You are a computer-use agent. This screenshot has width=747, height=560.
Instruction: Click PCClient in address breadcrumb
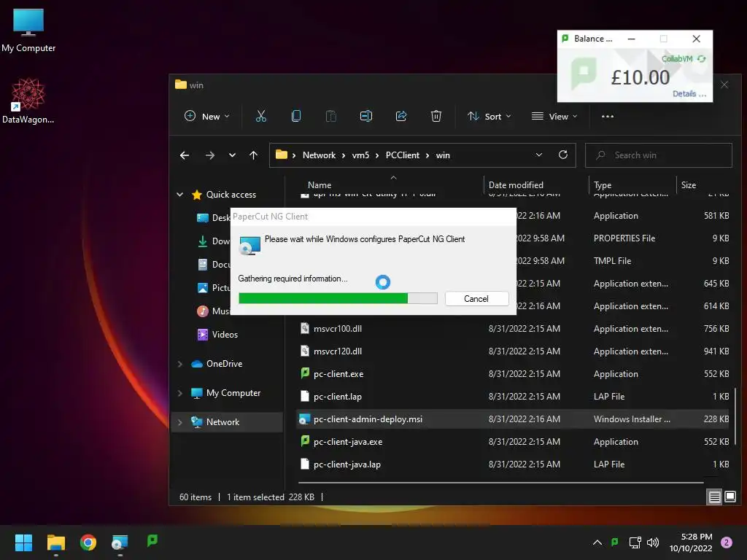(x=403, y=155)
